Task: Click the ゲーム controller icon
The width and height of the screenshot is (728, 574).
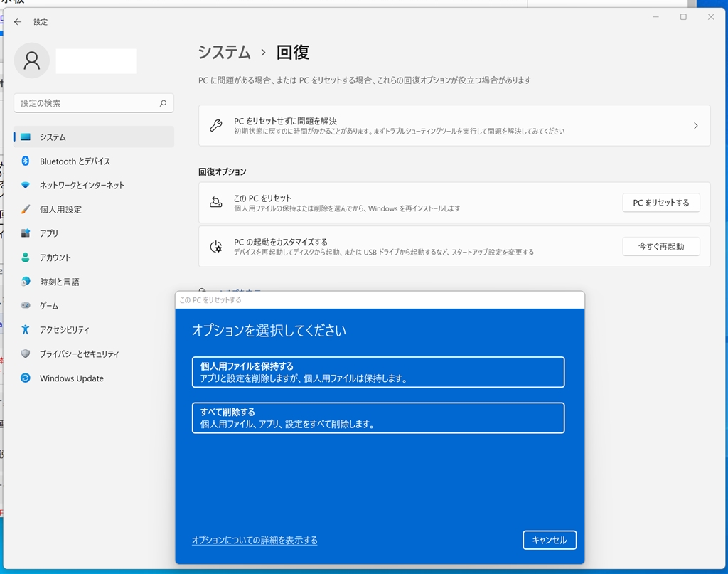Action: coord(26,306)
